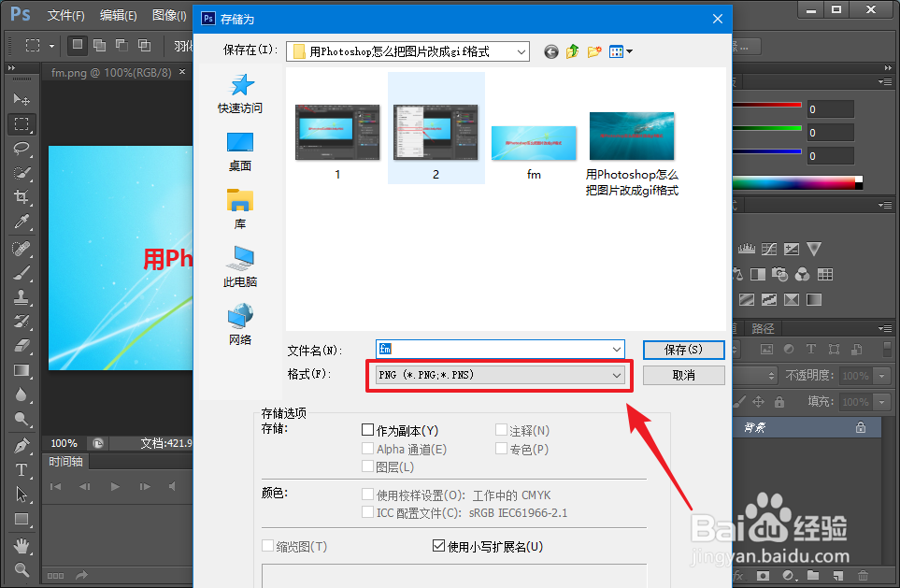Viewport: 900px width, 588px height.
Task: Play the timeline animation
Action: 115,486
